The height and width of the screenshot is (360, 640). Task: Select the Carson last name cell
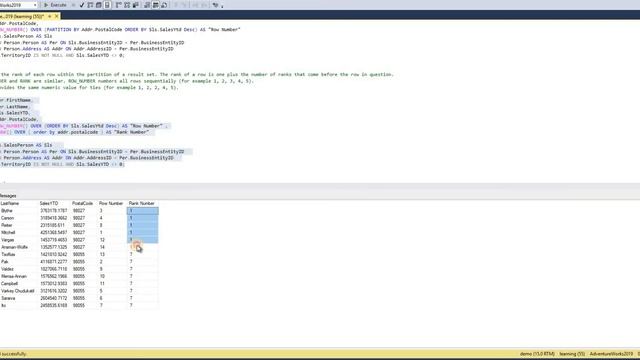[x=18, y=218]
